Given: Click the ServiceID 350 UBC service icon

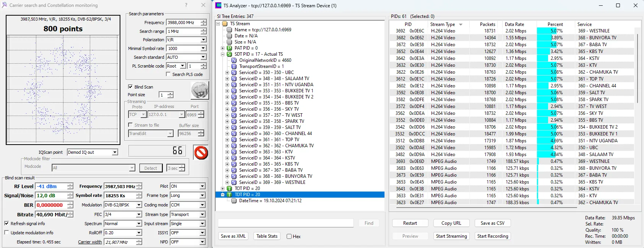Looking at the screenshot, I should pos(234,72).
